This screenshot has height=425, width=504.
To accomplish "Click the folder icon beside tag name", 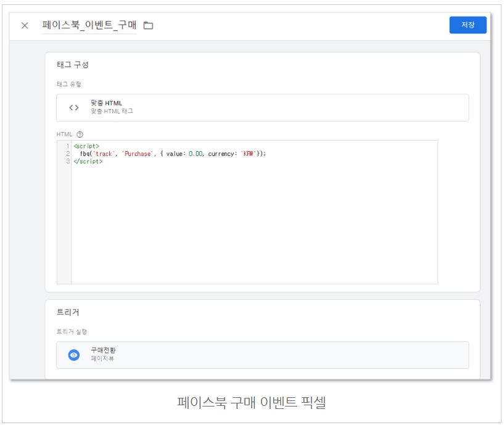I will click(x=148, y=25).
